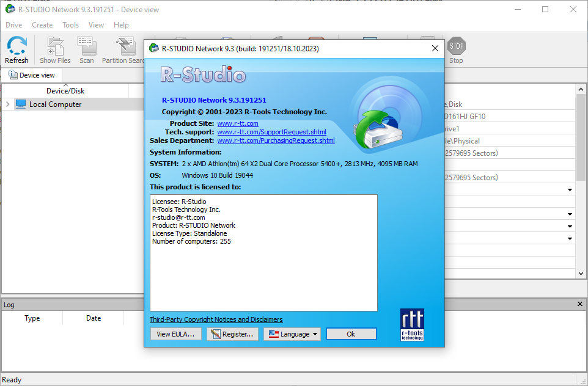This screenshot has width=588, height=386.
Task: Click the properties scrollbar up arrow
Action: point(581,89)
